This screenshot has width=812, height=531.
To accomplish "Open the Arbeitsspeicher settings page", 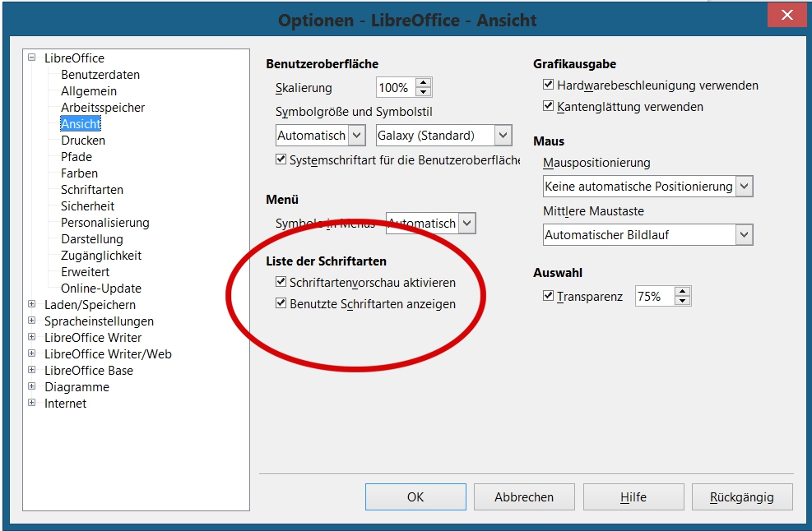I will [x=103, y=108].
